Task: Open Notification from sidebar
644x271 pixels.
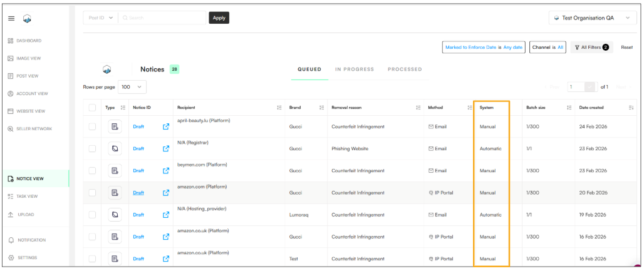Action: point(27,240)
